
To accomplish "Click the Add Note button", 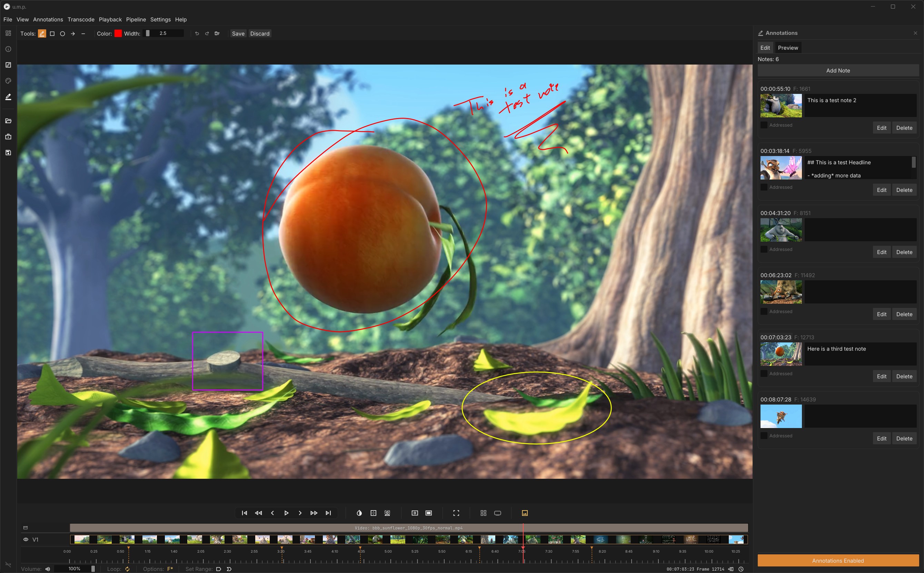I will pos(838,70).
